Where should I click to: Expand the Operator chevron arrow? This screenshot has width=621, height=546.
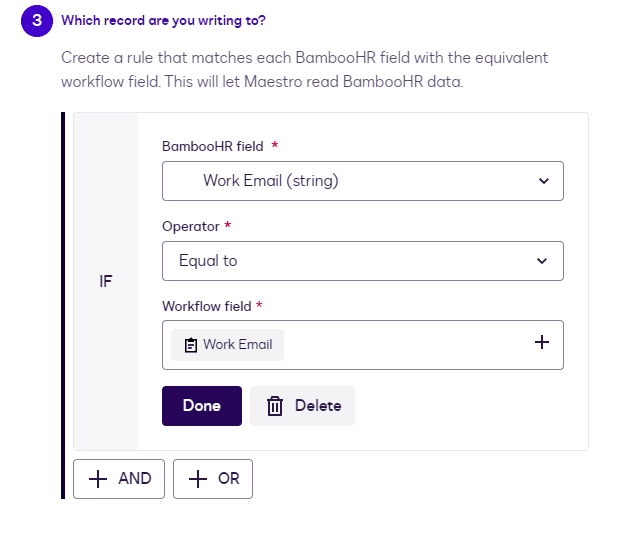coord(542,261)
